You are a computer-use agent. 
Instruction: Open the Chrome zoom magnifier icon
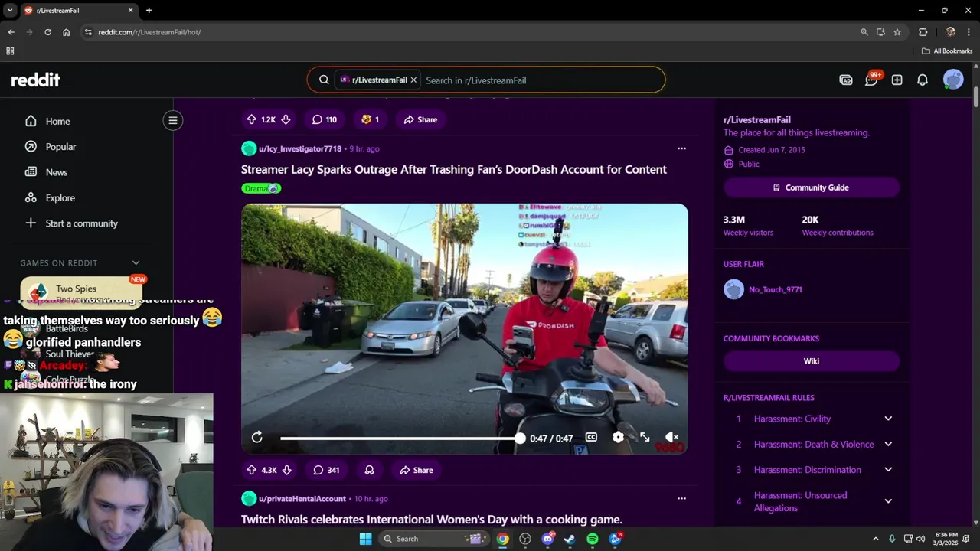coord(864,32)
